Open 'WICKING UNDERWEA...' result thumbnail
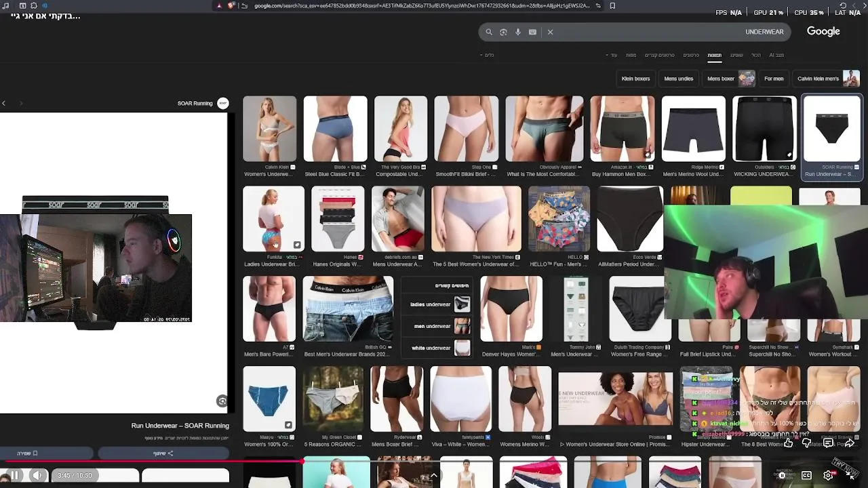Viewport: 868px width, 488px height. pos(764,129)
